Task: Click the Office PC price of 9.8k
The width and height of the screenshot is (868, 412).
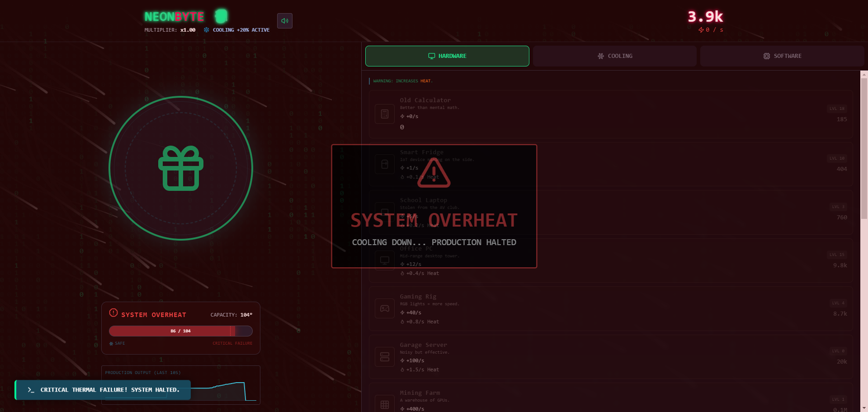Action: point(840,265)
